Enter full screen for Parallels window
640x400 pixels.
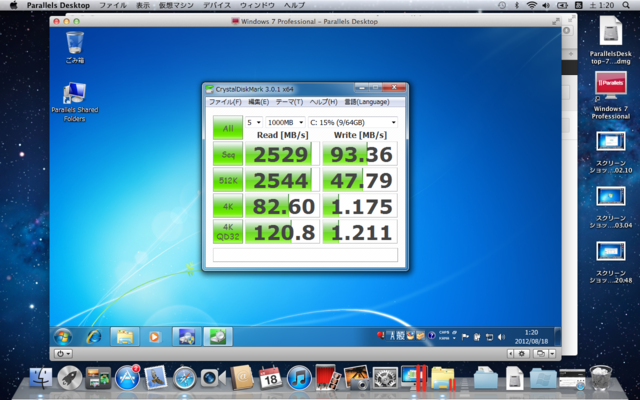556,21
